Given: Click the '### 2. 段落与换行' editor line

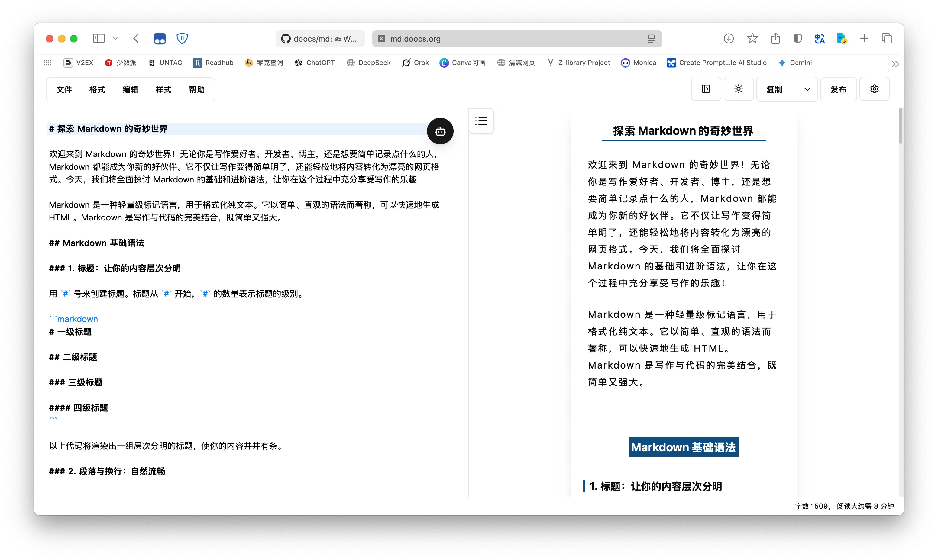Looking at the screenshot, I should click(107, 471).
